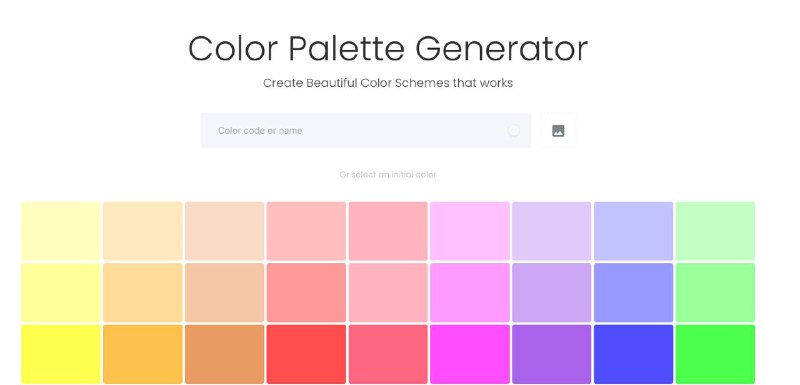Focus the Color code or name field

[x=366, y=131]
